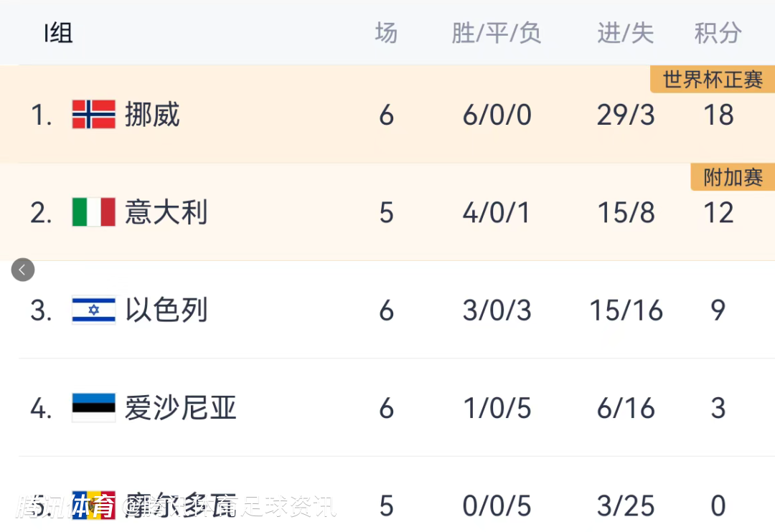Screen dimensions: 775x532
Task: Select the 世界杯正赛 badge
Action: (x=712, y=80)
